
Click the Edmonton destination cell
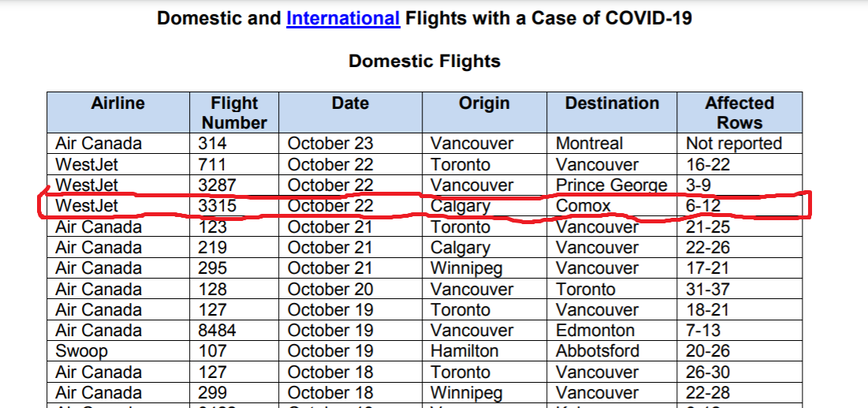(x=612, y=331)
